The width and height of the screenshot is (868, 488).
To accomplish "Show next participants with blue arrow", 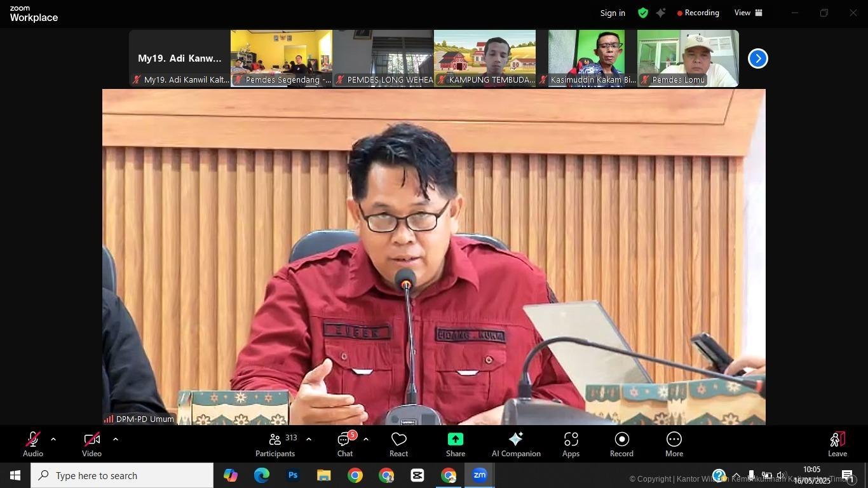I will 758,58.
